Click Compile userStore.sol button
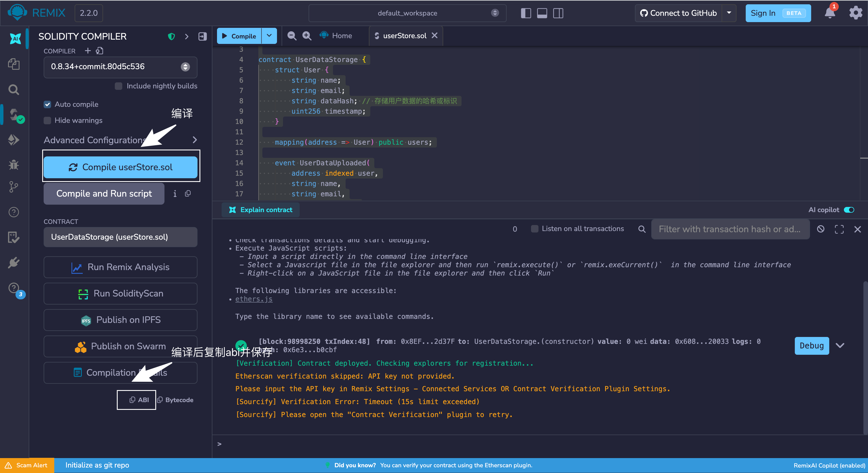Screen dimensions: 868x473 pos(120,167)
